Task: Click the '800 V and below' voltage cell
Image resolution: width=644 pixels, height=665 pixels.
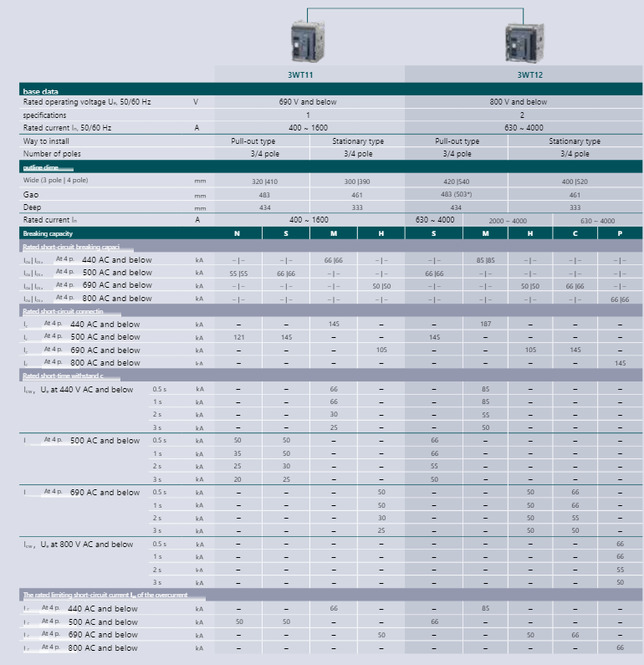Action: click(523, 102)
